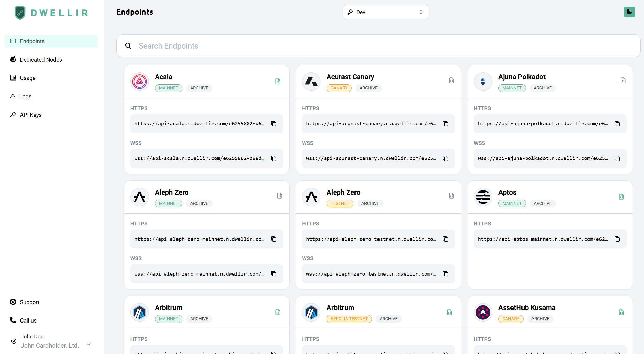
Task: Open AssetHub Kusama documentation icon
Action: [x=621, y=312]
